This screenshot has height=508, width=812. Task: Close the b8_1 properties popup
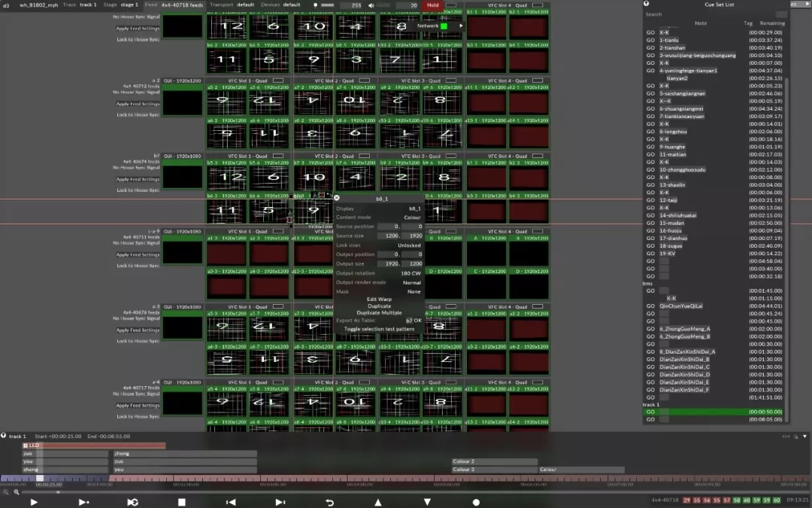pyautogui.click(x=337, y=197)
